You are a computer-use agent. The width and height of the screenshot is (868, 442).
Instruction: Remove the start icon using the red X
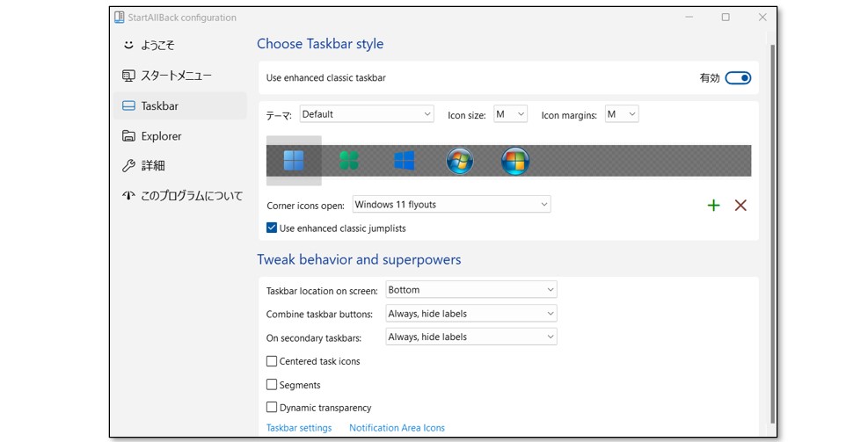pyautogui.click(x=740, y=206)
